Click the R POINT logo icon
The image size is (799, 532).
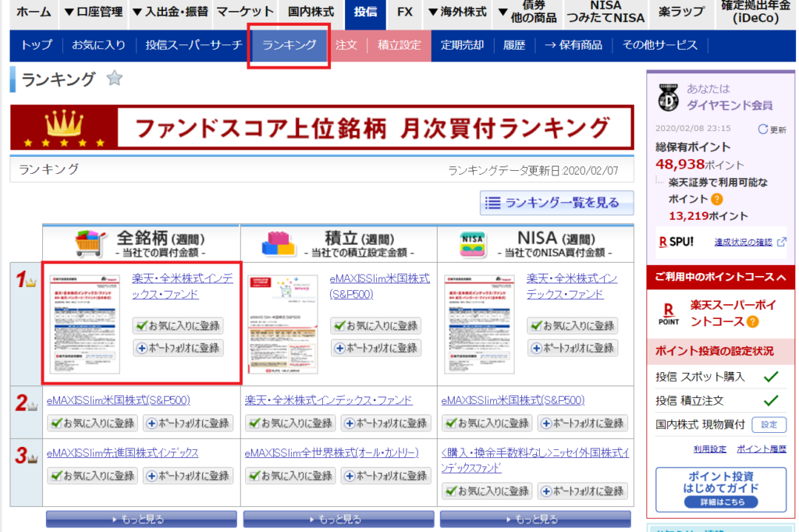coord(669,314)
